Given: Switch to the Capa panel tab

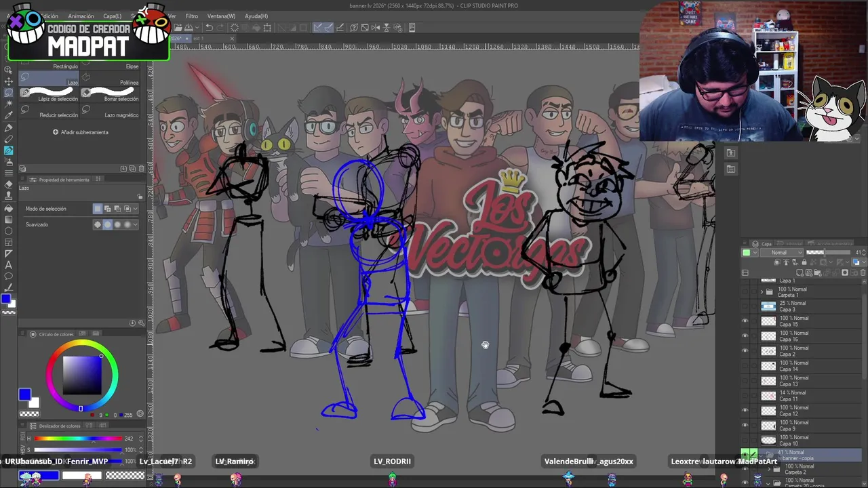Looking at the screenshot, I should 762,244.
